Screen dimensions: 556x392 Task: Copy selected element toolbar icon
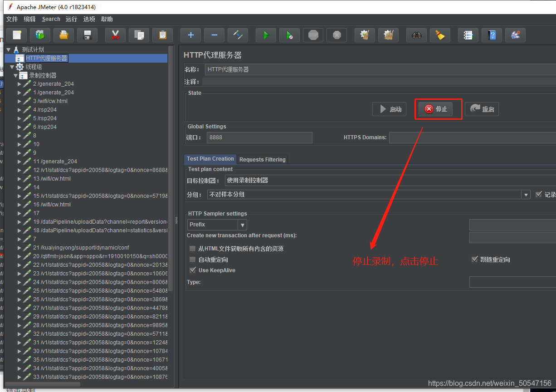(139, 35)
